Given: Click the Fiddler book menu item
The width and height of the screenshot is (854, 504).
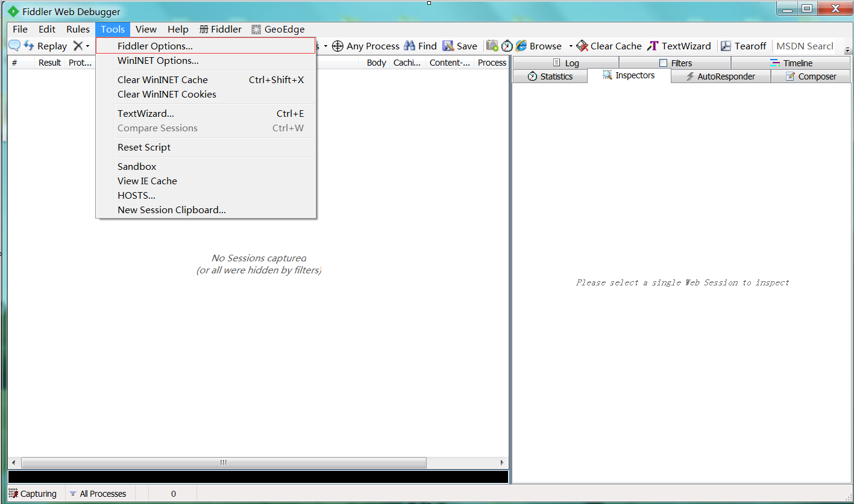Looking at the screenshot, I should point(221,29).
